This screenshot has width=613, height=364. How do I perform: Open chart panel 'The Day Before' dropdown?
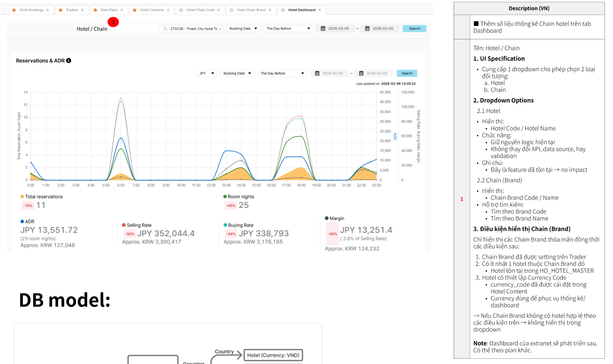tap(282, 74)
